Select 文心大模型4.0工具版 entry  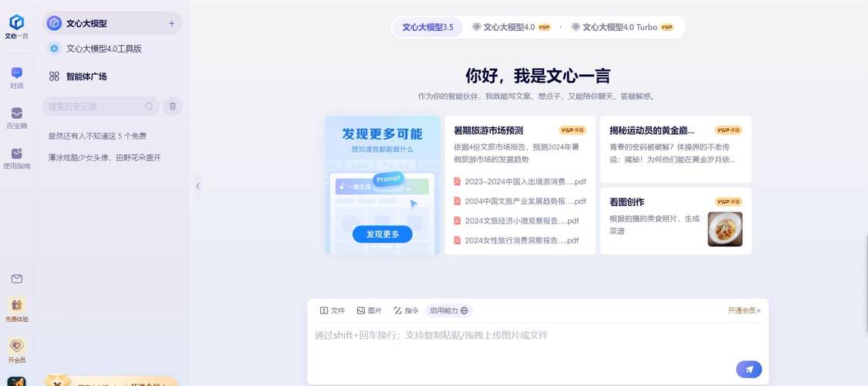[x=104, y=49]
